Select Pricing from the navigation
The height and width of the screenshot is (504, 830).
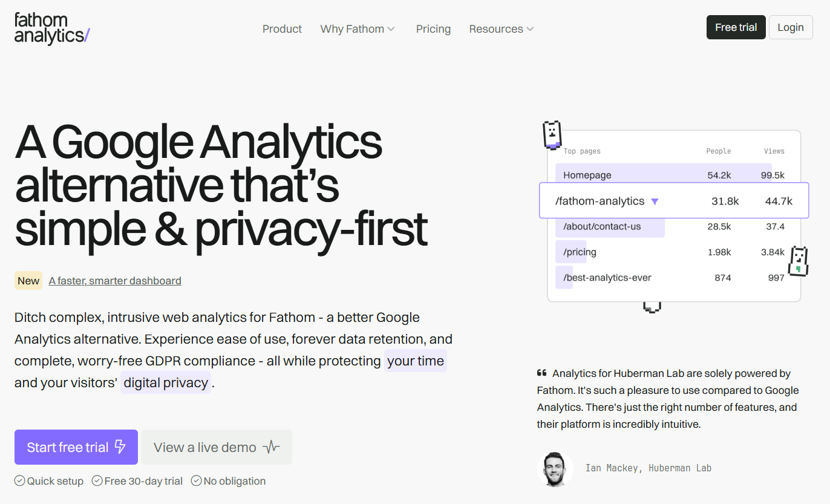click(x=433, y=28)
